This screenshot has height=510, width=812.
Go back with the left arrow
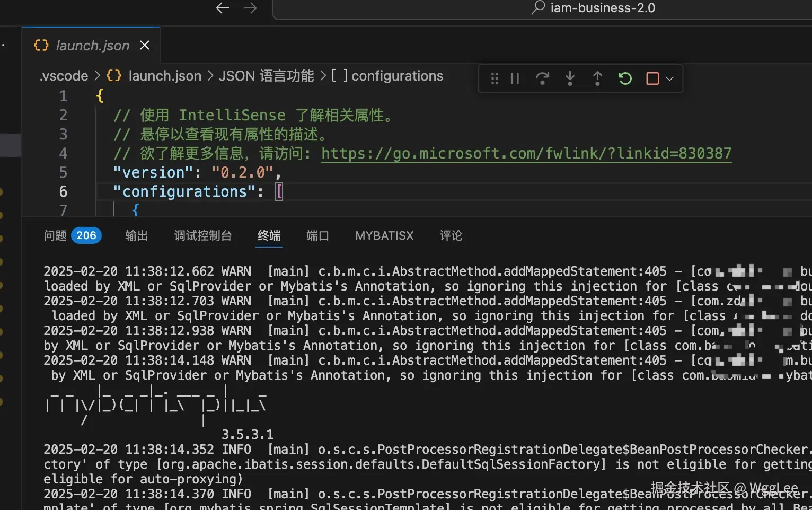[x=223, y=8]
